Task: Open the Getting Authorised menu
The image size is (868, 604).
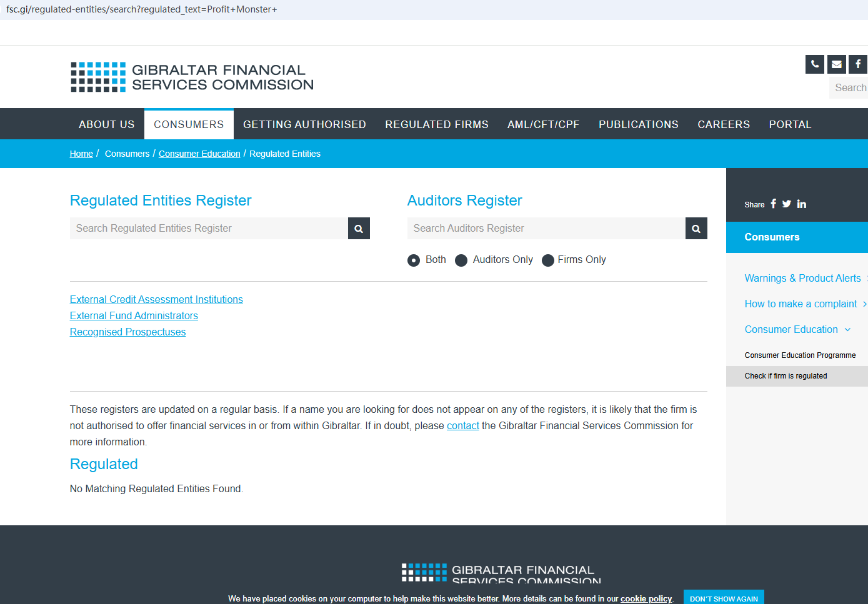Action: 304,124
